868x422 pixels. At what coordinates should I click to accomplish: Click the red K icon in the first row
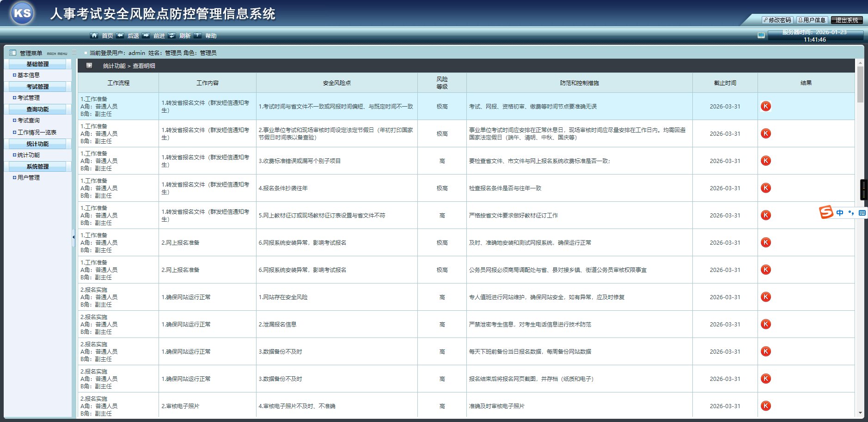coord(766,106)
